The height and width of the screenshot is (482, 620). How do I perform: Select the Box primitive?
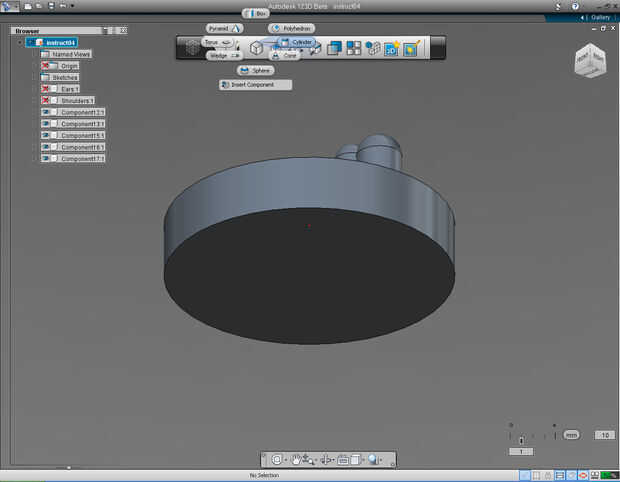(256, 14)
